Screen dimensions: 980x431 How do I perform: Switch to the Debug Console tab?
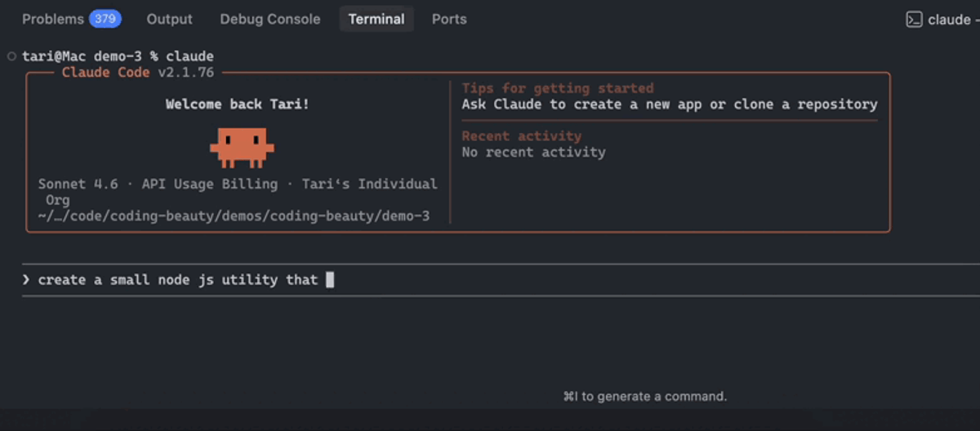coord(270,19)
